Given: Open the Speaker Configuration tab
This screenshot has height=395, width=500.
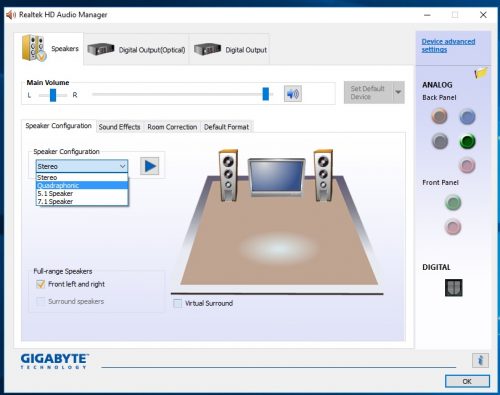Looking at the screenshot, I should [59, 126].
